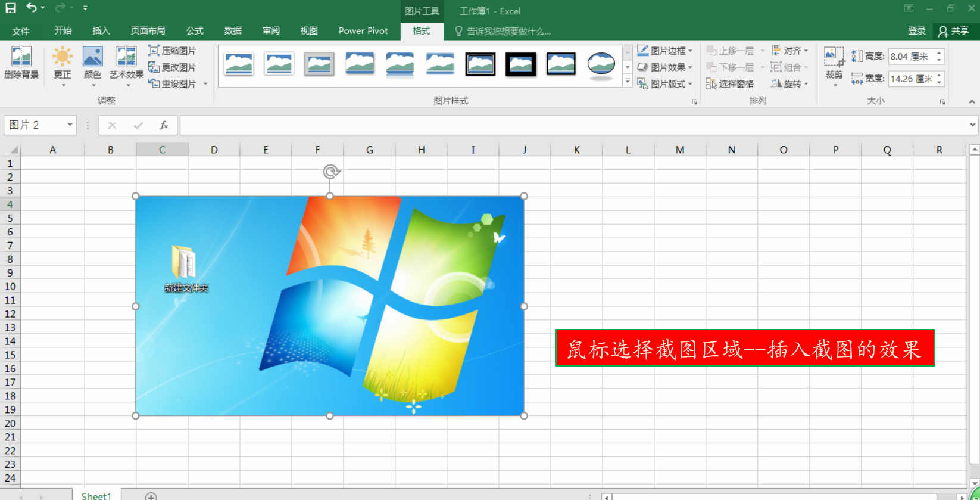Click the Sign in (登录) link
Screen dimensions: 980x500
(x=917, y=31)
